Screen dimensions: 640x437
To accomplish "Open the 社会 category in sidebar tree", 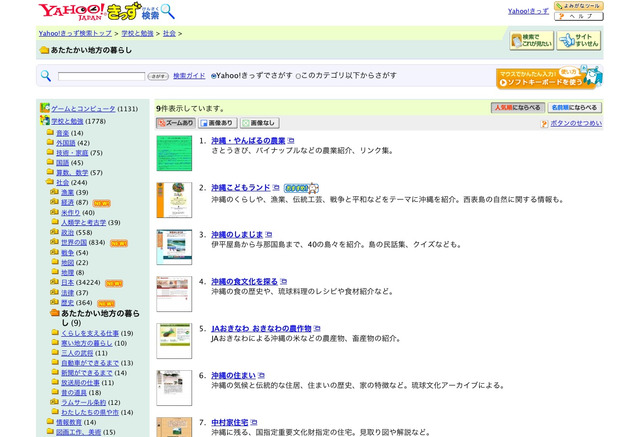I will tap(62, 182).
